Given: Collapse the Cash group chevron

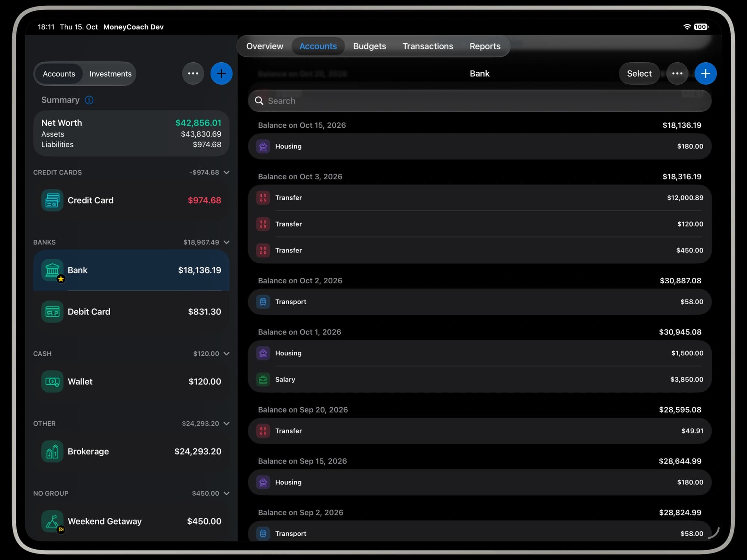Looking at the screenshot, I should (x=226, y=354).
